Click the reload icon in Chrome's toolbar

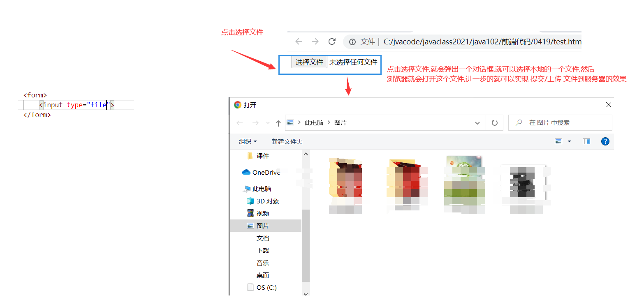pyautogui.click(x=332, y=42)
